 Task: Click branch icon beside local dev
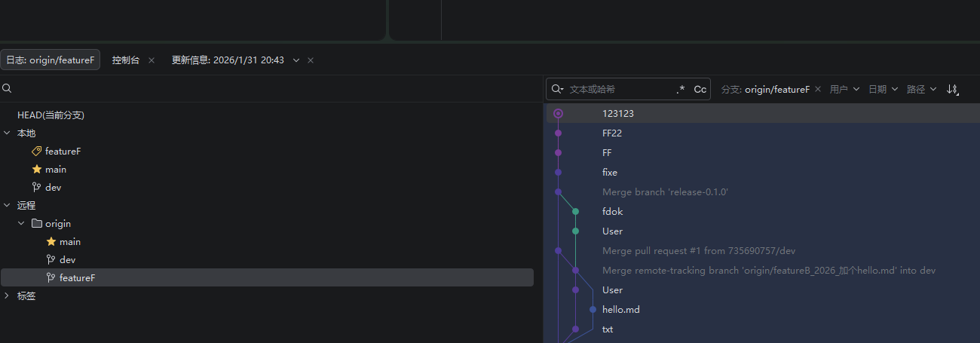36,188
